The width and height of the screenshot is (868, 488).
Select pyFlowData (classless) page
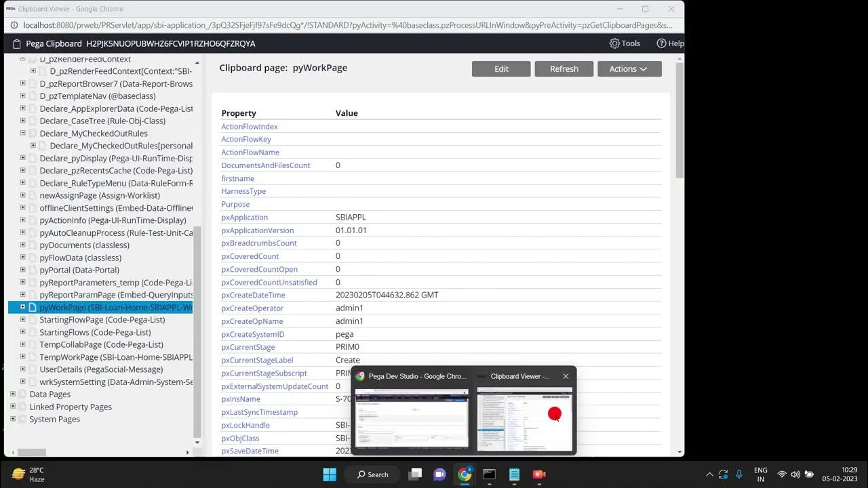[81, 258]
